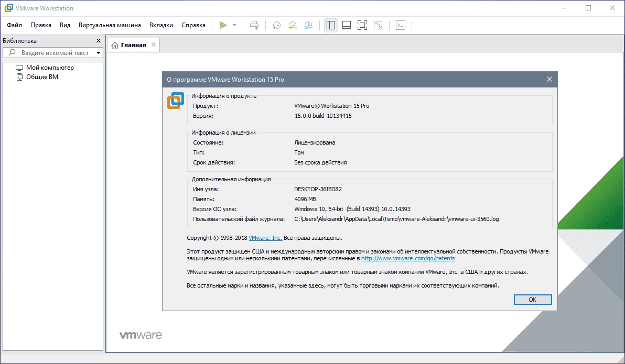The height and width of the screenshot is (364, 625).
Task: Open the Справка menu
Action: 193,25
